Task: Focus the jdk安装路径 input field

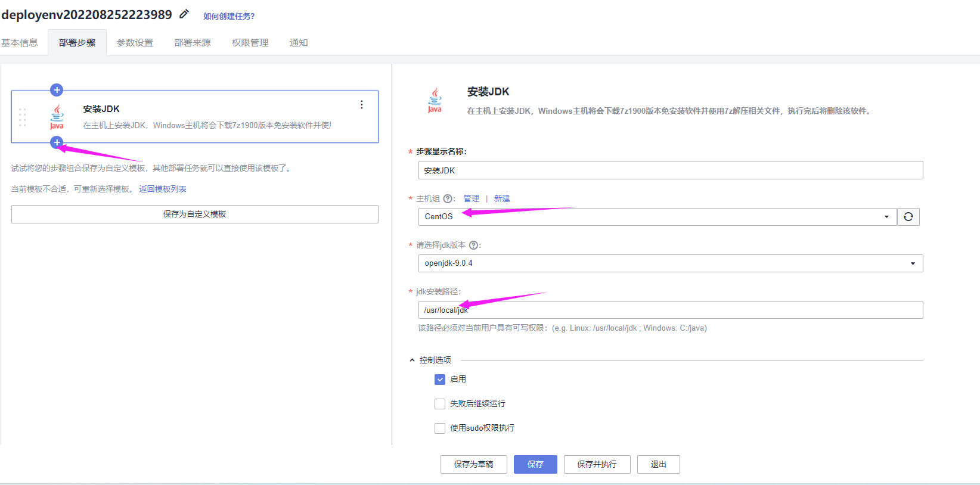Action: [x=671, y=310]
